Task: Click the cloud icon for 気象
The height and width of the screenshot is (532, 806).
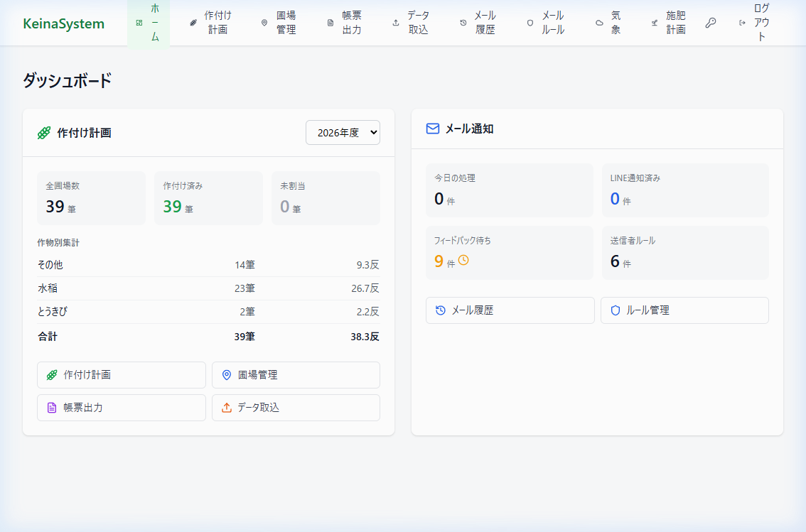Action: click(599, 23)
